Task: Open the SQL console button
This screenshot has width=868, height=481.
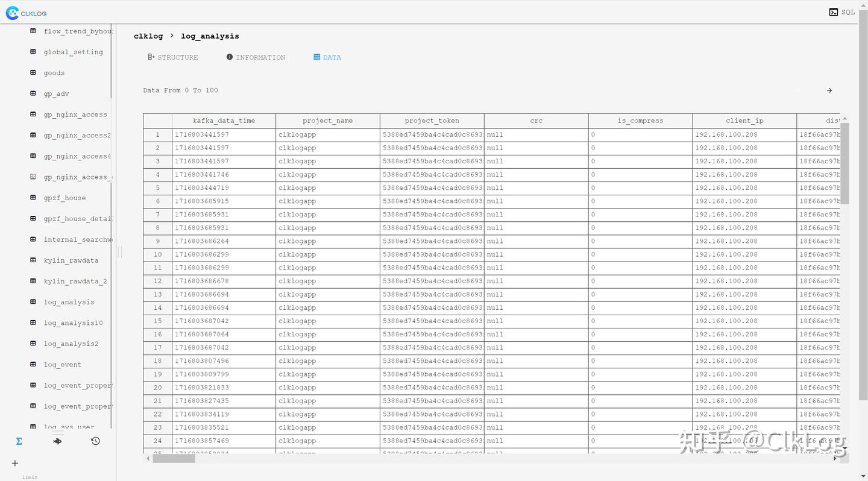Action: point(841,12)
